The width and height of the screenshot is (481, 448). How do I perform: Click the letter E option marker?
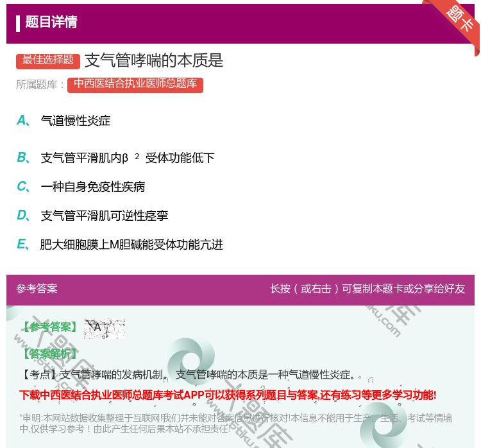click(22, 245)
